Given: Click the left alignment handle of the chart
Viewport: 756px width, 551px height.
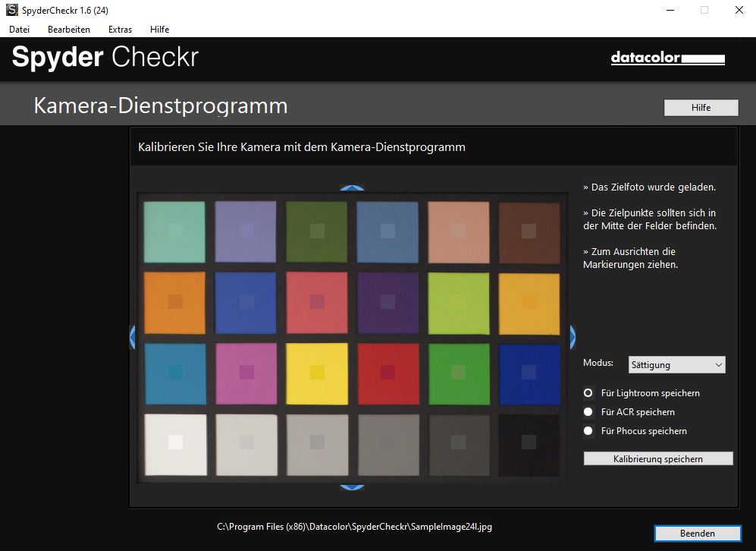Looking at the screenshot, I should point(133,336).
